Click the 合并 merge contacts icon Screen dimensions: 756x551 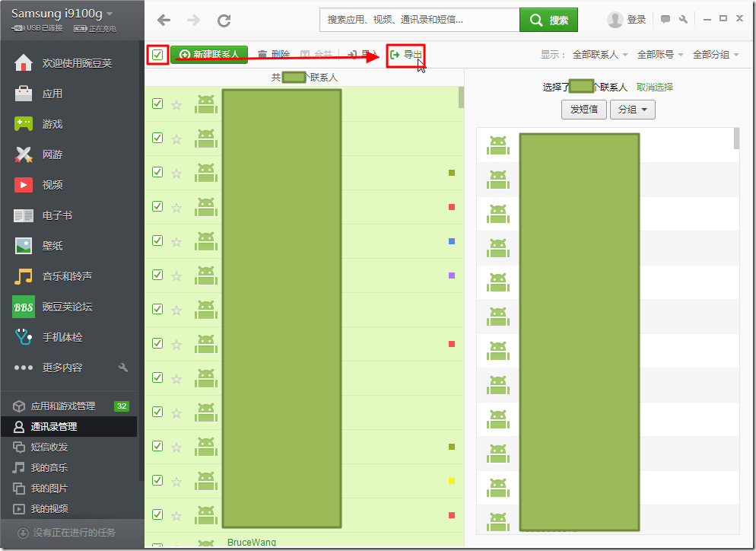point(305,55)
